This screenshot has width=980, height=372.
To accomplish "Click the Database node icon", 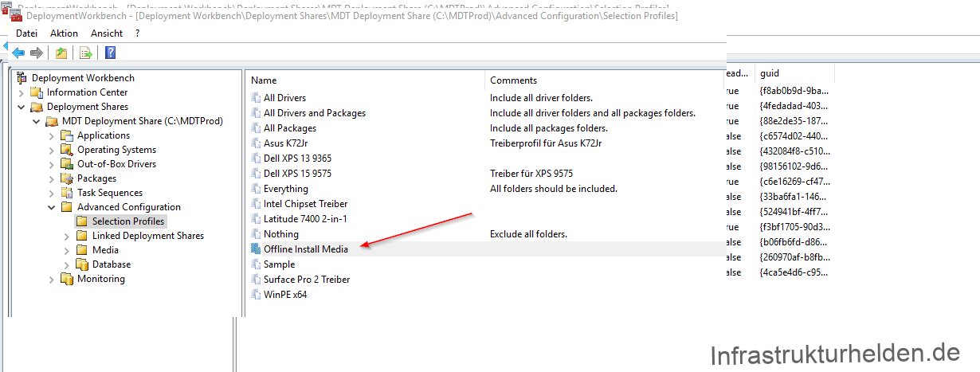I will (x=82, y=264).
